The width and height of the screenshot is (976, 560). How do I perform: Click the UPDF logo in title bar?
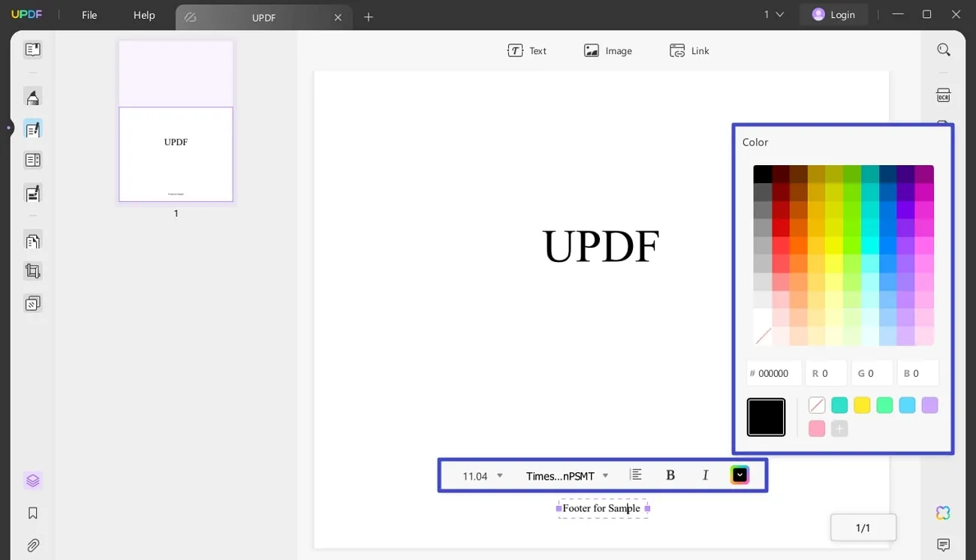click(26, 15)
